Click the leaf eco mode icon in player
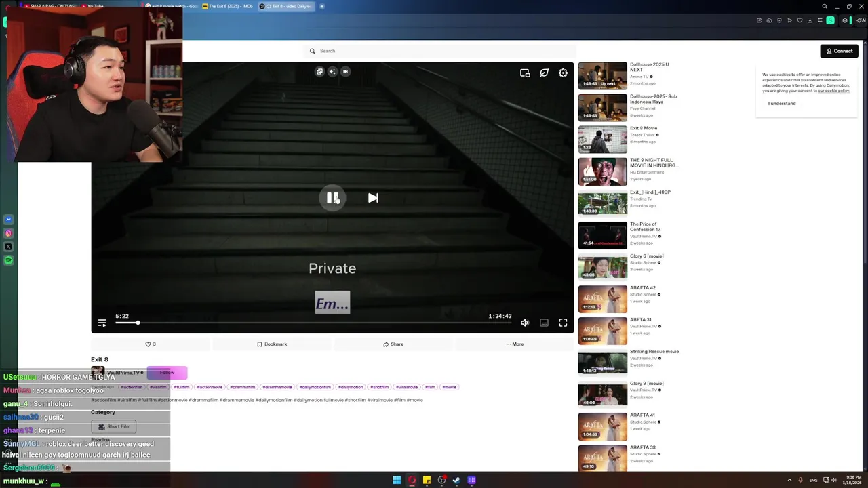 coord(544,73)
